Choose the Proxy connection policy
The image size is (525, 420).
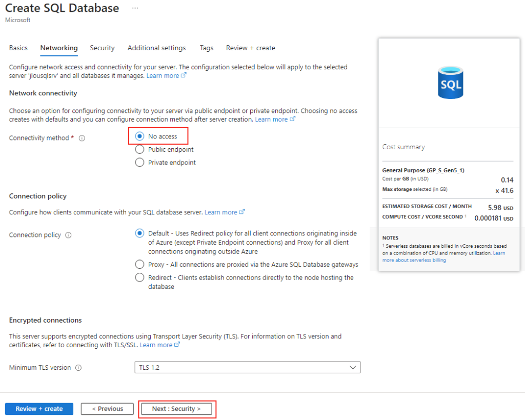pyautogui.click(x=139, y=264)
